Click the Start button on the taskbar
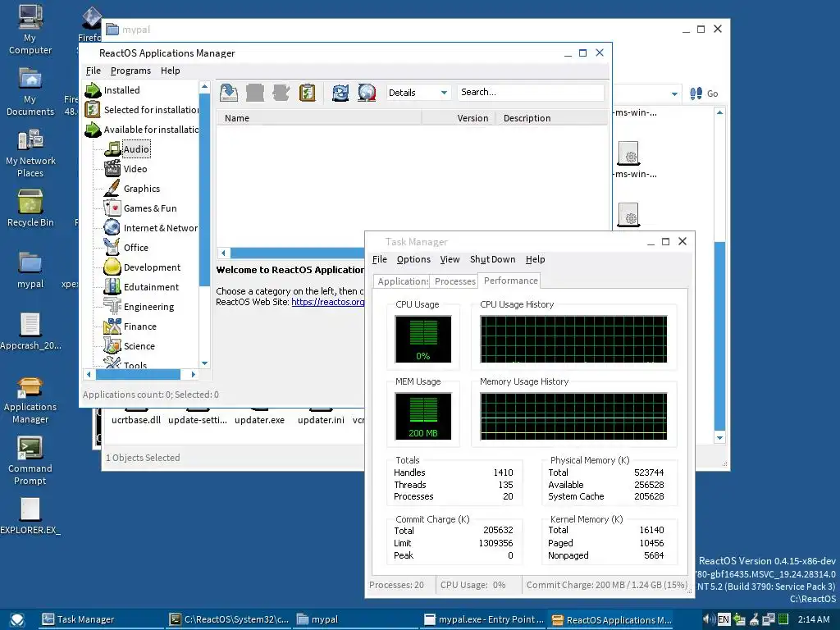 17,620
